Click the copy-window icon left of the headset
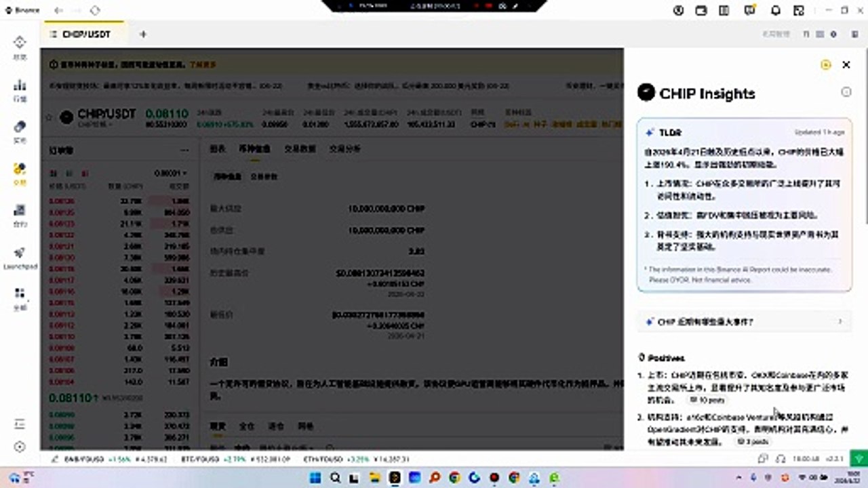The width and height of the screenshot is (868, 488). coord(762,459)
